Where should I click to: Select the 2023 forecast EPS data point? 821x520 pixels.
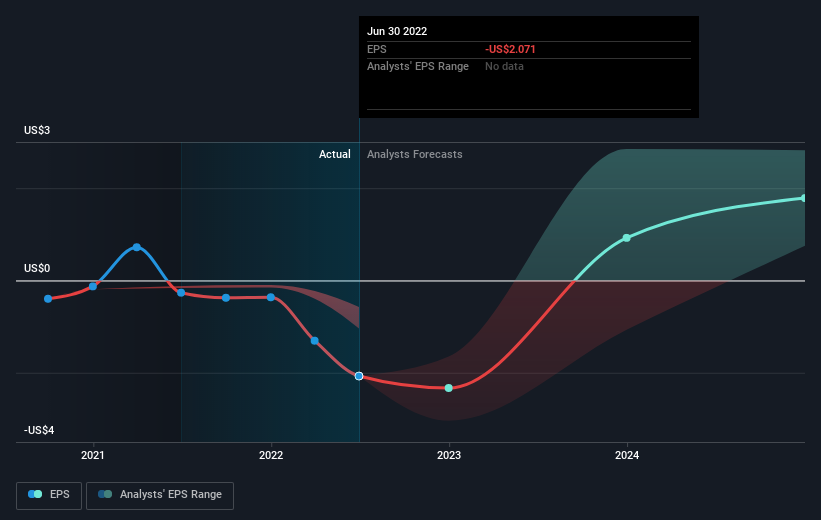click(449, 388)
